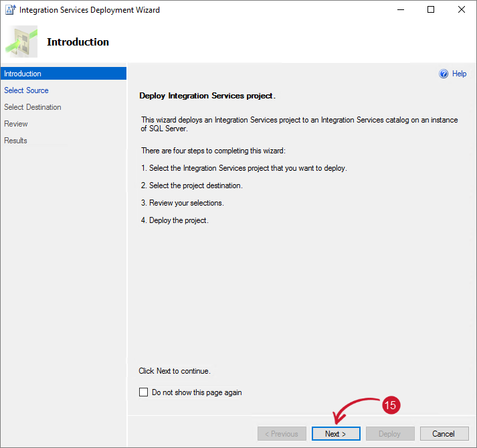
Task: Click the < Previous button
Action: point(282,433)
